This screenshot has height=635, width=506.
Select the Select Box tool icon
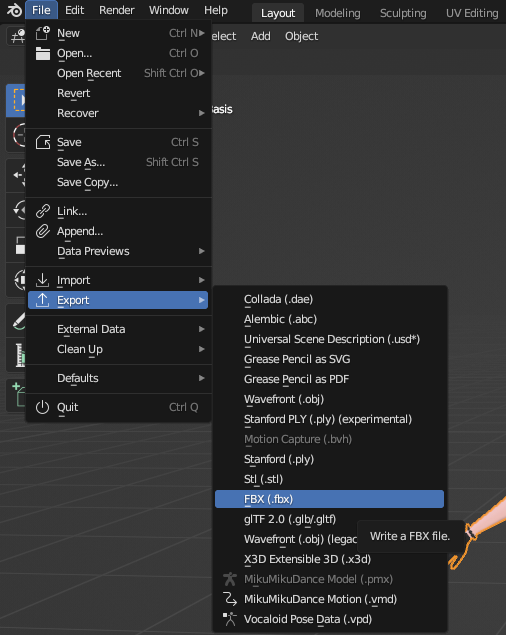(x=16, y=100)
